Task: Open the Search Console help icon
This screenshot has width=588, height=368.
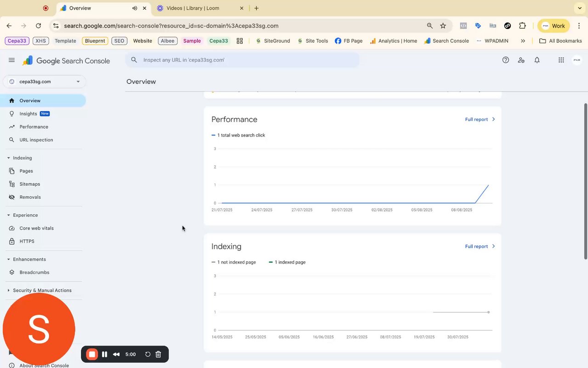Action: [x=506, y=60]
